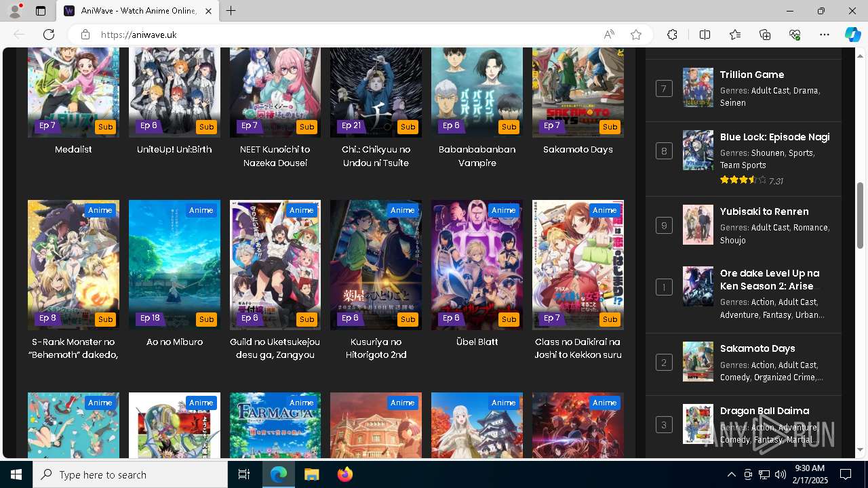The height and width of the screenshot is (488, 868).
Task: Open volume control tray icon
Action: (781, 474)
